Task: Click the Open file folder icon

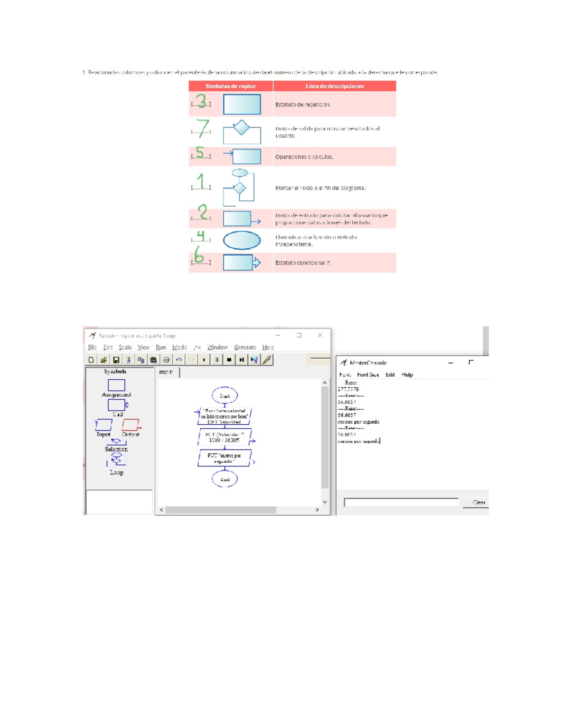Action: pyautogui.click(x=103, y=360)
